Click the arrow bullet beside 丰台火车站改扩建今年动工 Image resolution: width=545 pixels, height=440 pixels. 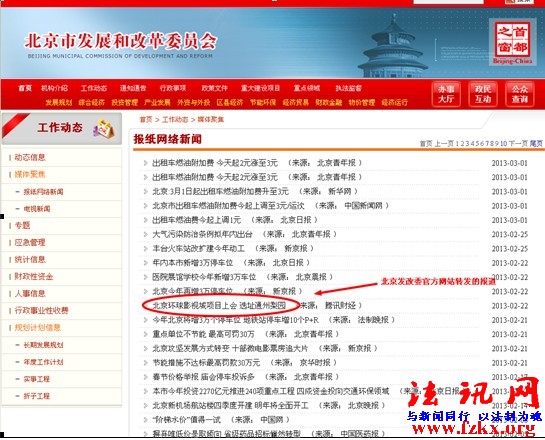pos(146,248)
